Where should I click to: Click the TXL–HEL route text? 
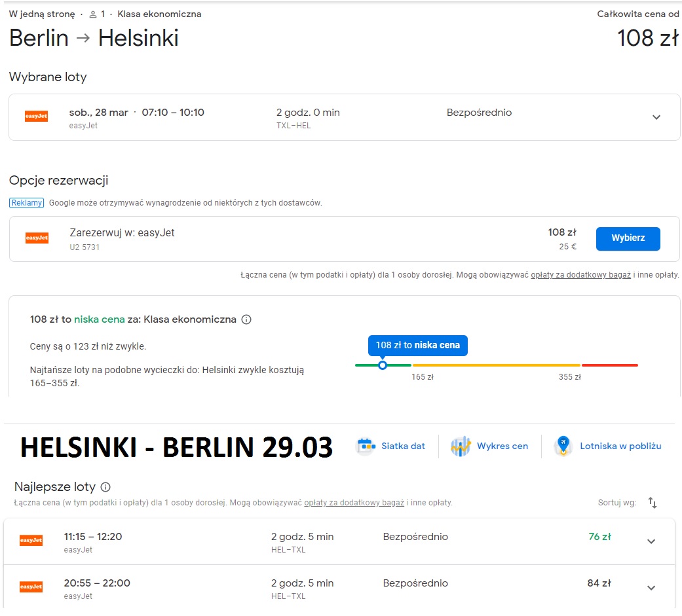294,126
